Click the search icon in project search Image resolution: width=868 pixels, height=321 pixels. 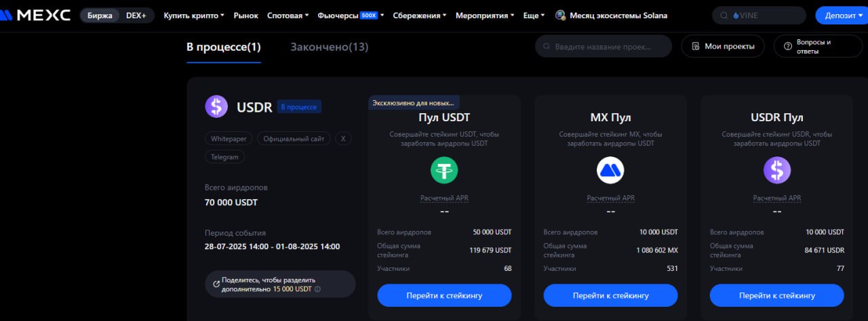[x=547, y=47]
